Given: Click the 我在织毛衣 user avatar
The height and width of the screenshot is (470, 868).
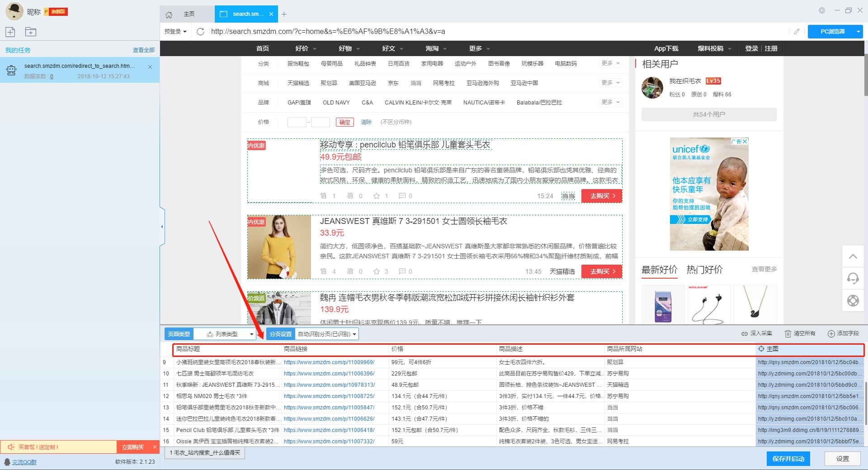Looking at the screenshot, I should 652,87.
